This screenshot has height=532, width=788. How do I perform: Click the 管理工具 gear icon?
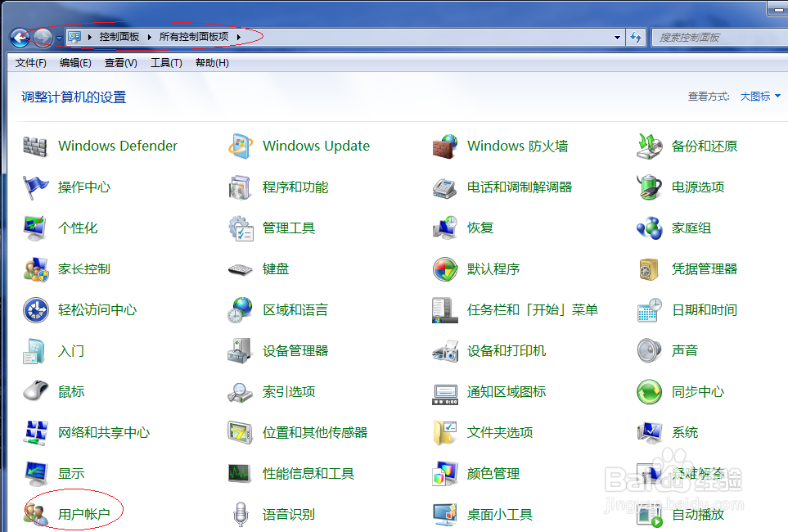pyautogui.click(x=241, y=228)
